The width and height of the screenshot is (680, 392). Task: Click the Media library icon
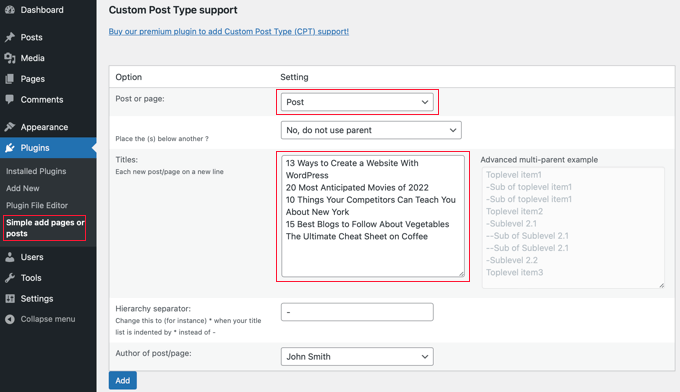[10, 58]
